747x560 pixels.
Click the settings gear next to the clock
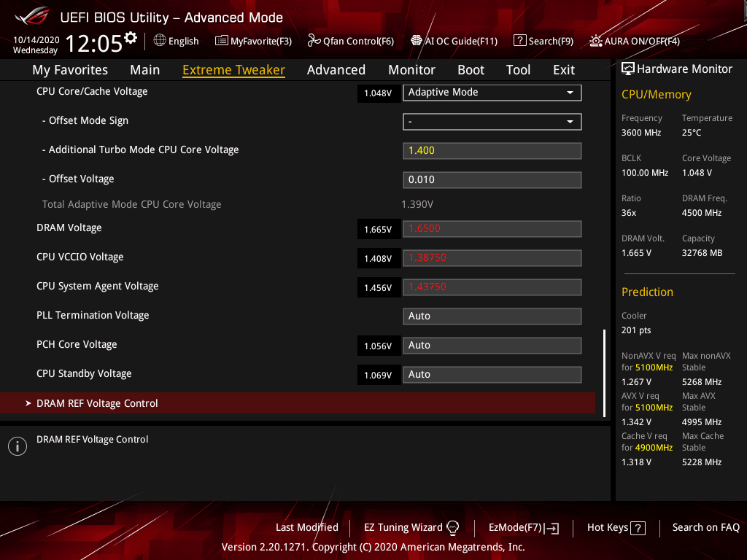tap(131, 37)
